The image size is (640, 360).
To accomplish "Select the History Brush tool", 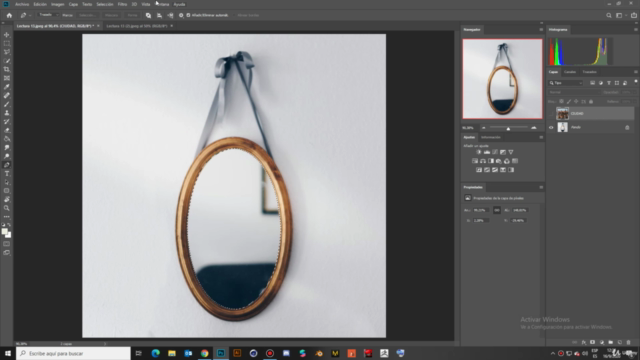I will [7, 122].
